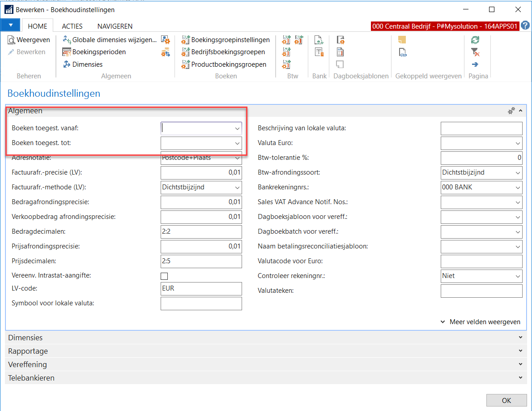Open the Factuurafr.-methode (LV) dropdown
The height and width of the screenshot is (411, 532).
pyautogui.click(x=237, y=188)
